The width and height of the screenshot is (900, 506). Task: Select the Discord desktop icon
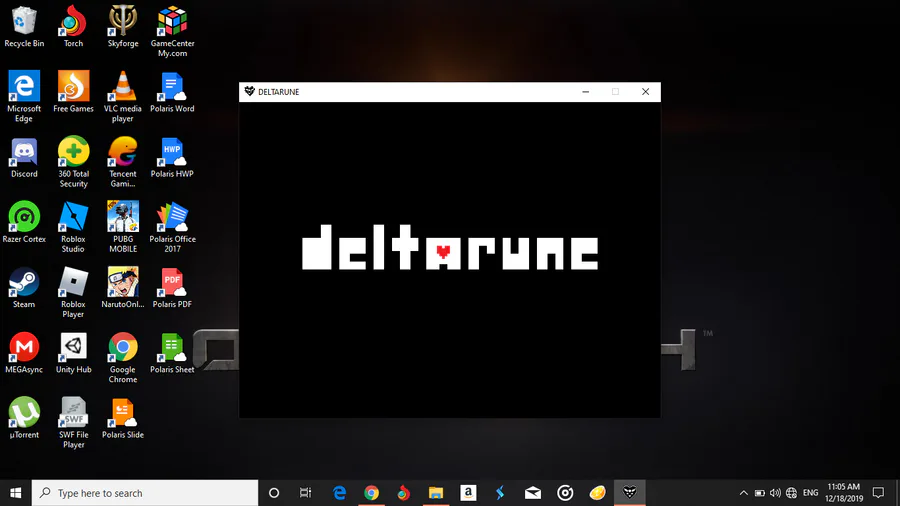(24, 157)
